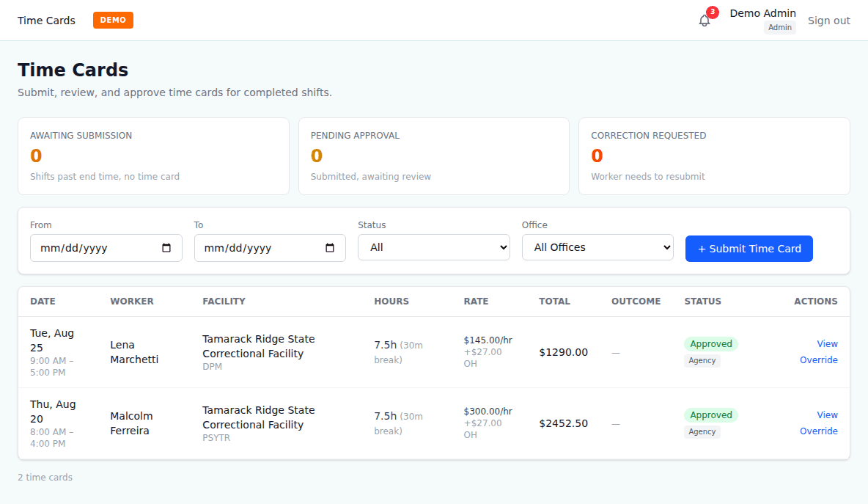
Task: Click the Correction Requested summary card
Action: 714,156
